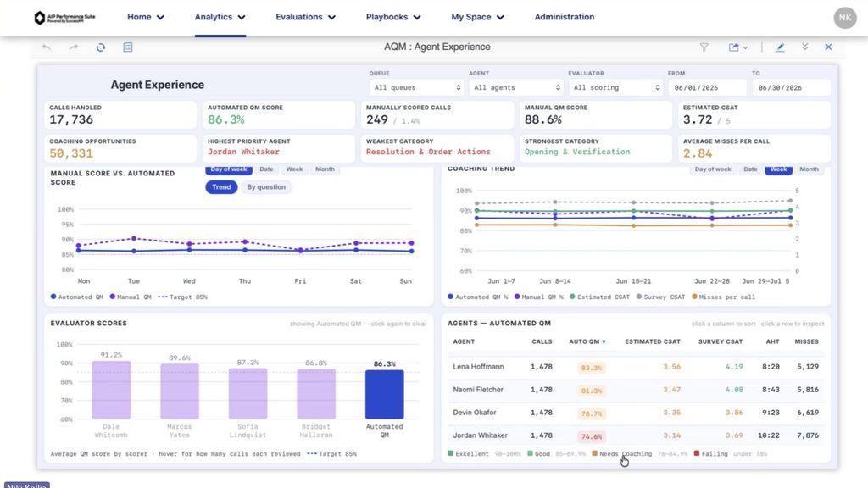Click the Bridget Halloran evaluator bar

point(316,394)
